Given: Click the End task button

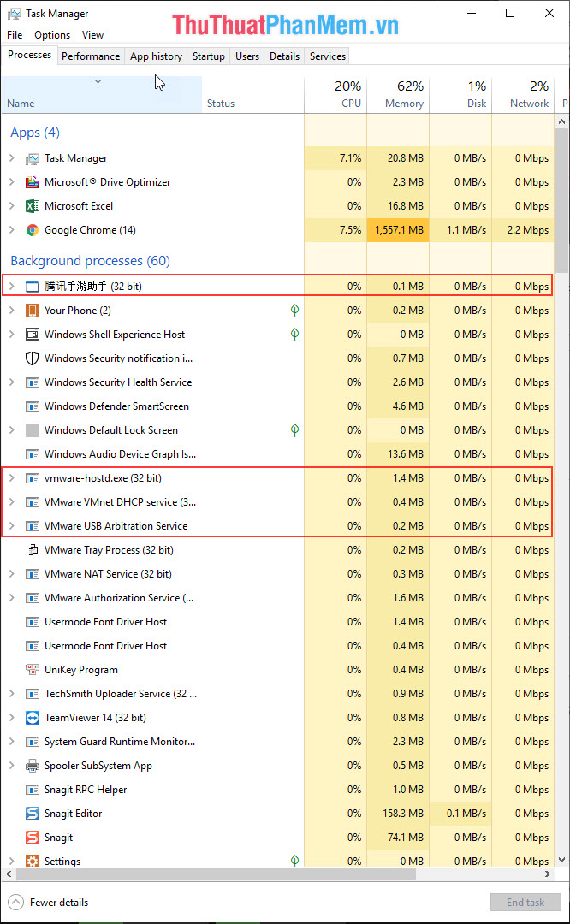Looking at the screenshot, I should tap(525, 902).
